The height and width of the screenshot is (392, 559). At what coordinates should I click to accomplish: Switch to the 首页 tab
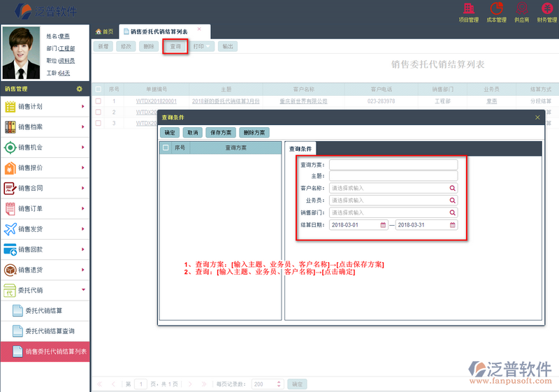coord(104,31)
